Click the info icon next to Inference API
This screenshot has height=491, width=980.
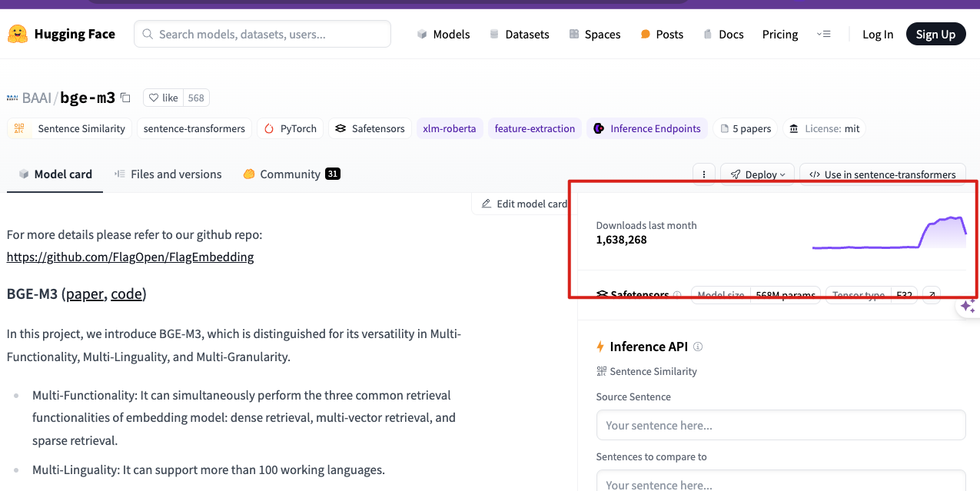pos(698,347)
